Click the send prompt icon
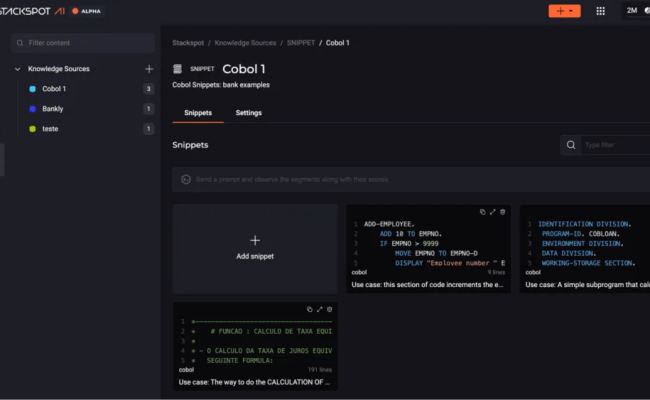 click(x=186, y=179)
